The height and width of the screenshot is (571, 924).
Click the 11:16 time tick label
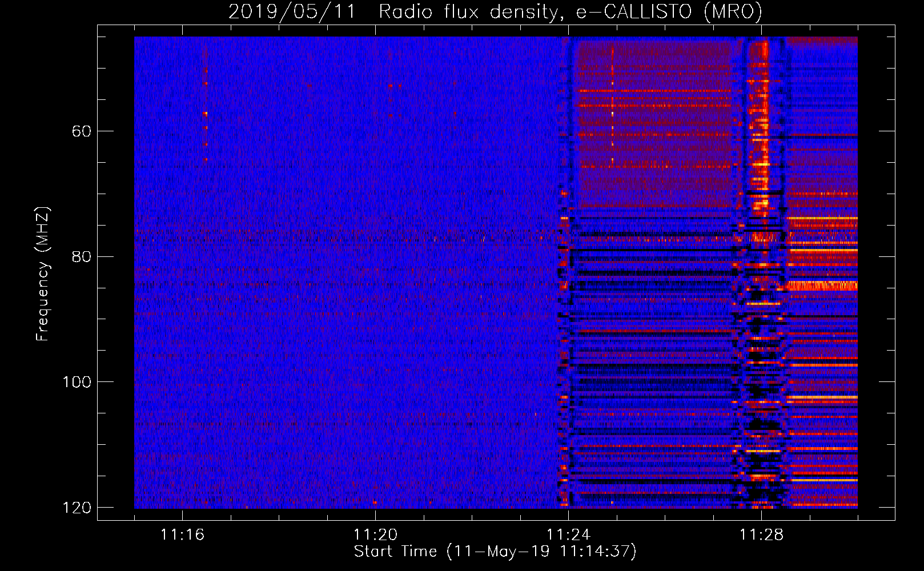click(182, 535)
